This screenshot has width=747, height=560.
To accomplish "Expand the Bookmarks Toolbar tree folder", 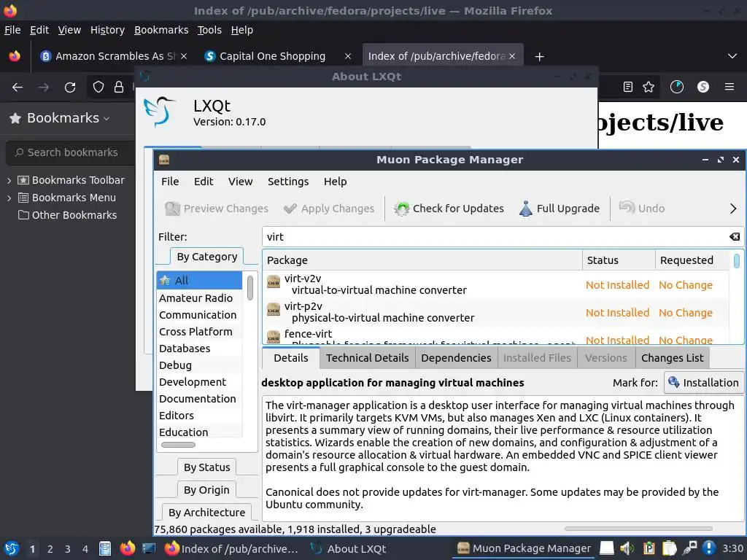I will (9, 181).
